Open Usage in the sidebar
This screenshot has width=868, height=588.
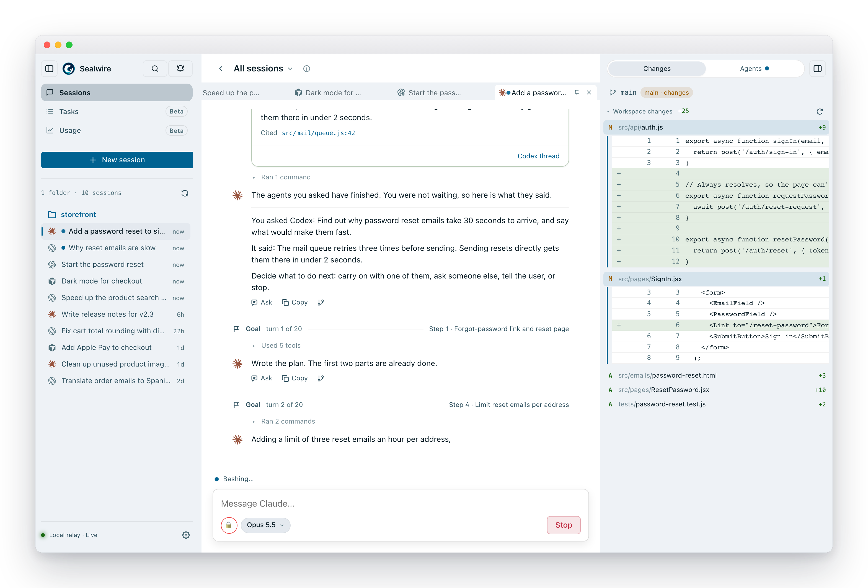coord(117,130)
